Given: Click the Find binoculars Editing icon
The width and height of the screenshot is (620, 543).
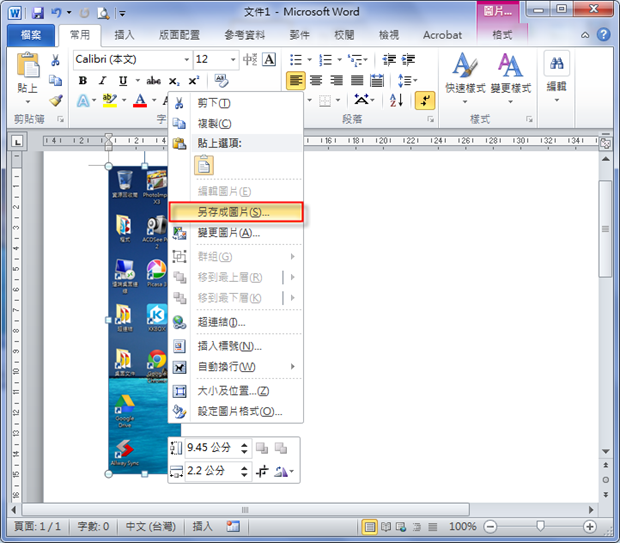Looking at the screenshot, I should 557,63.
